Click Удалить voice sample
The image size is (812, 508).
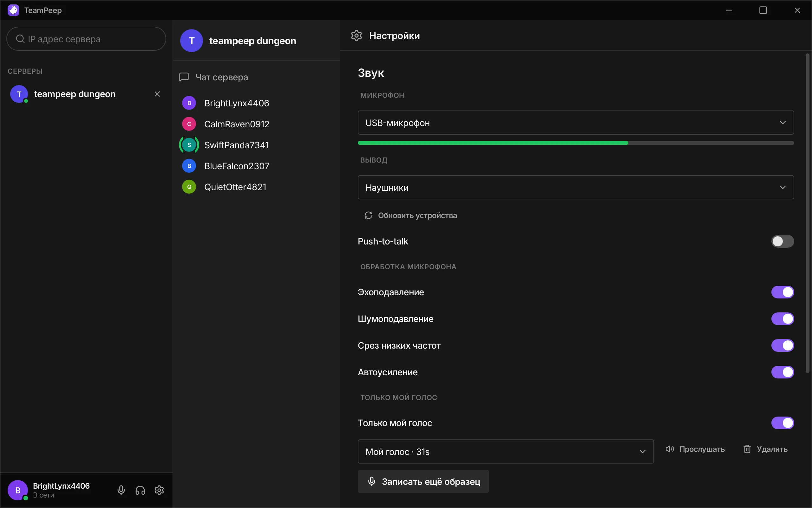tap(765, 449)
